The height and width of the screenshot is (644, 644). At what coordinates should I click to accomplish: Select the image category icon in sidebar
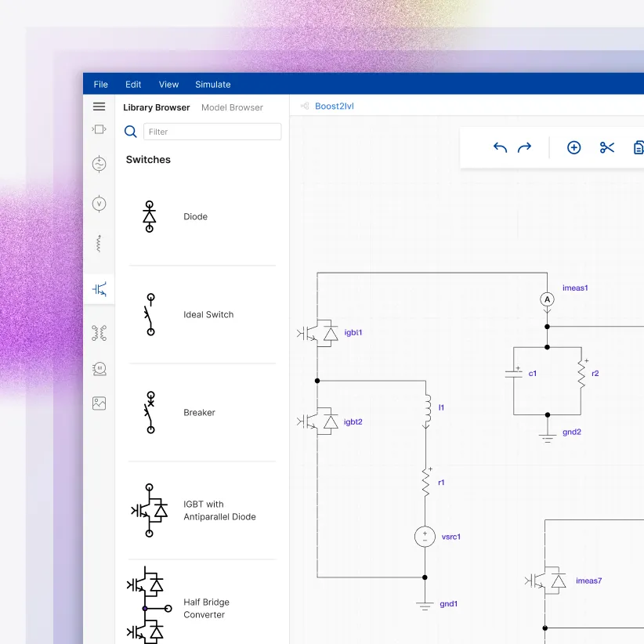click(99, 403)
